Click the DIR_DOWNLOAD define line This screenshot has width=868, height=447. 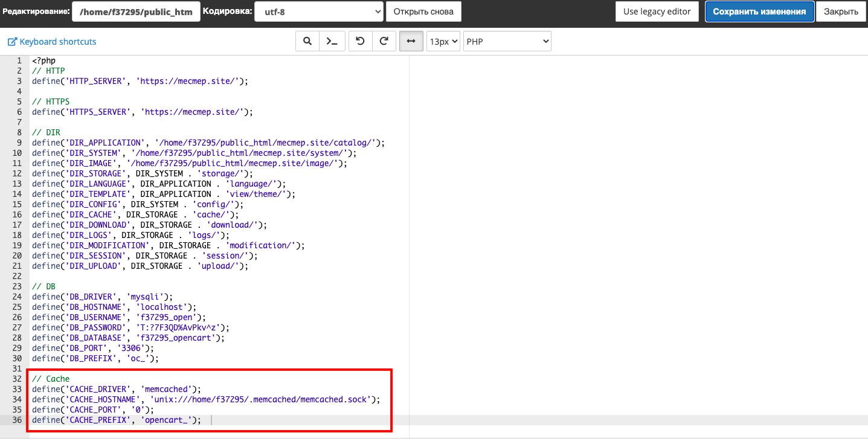point(150,225)
